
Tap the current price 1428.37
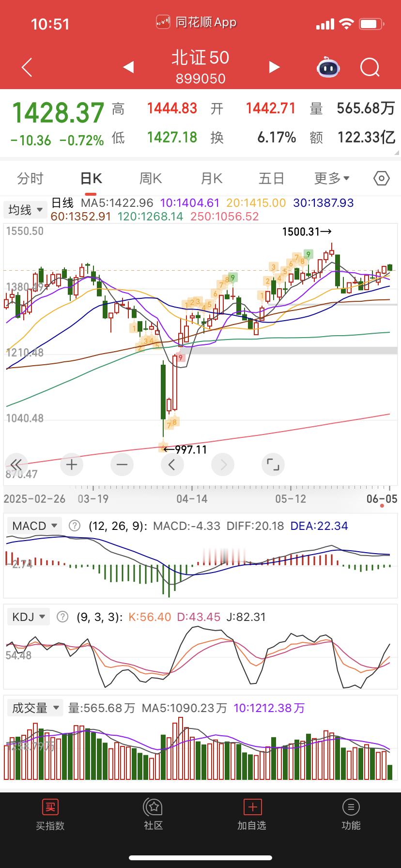(58, 113)
